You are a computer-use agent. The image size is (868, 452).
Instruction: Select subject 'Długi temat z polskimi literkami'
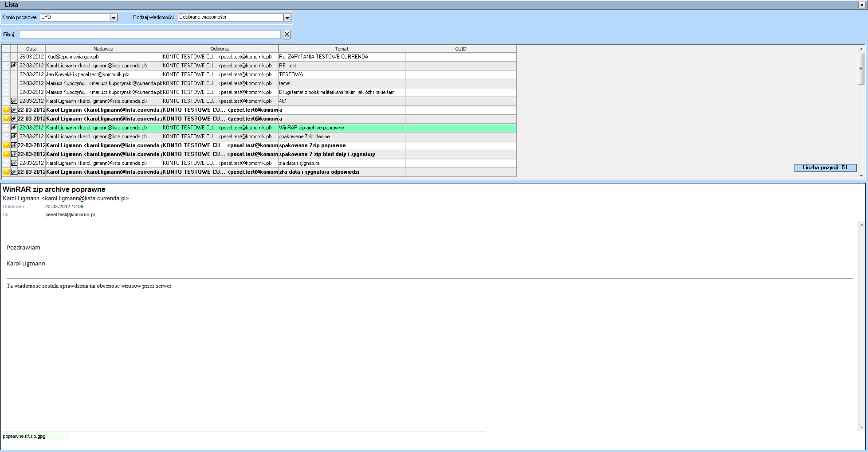point(342,92)
